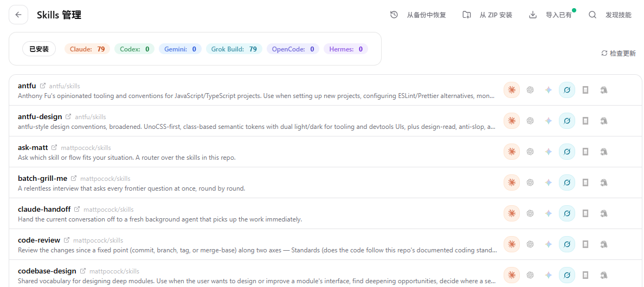Toggle Codex for codebase-design skill
Viewport: 644px width, 287px height.
click(x=530, y=275)
